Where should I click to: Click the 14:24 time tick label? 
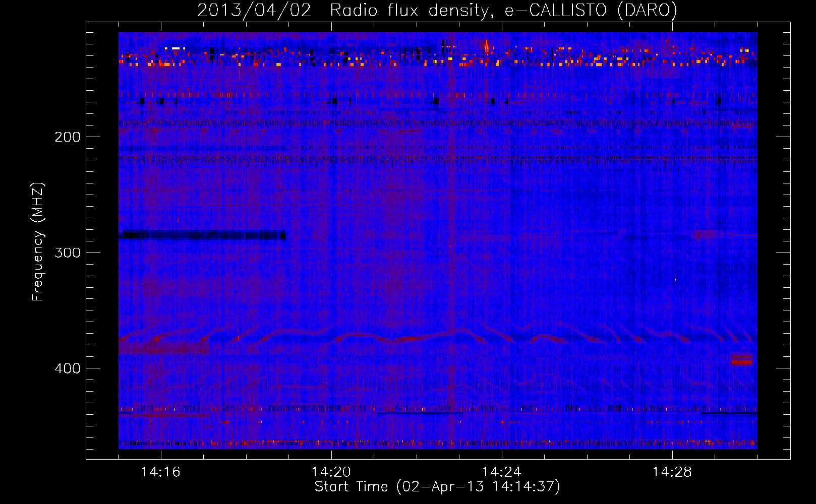click(502, 472)
